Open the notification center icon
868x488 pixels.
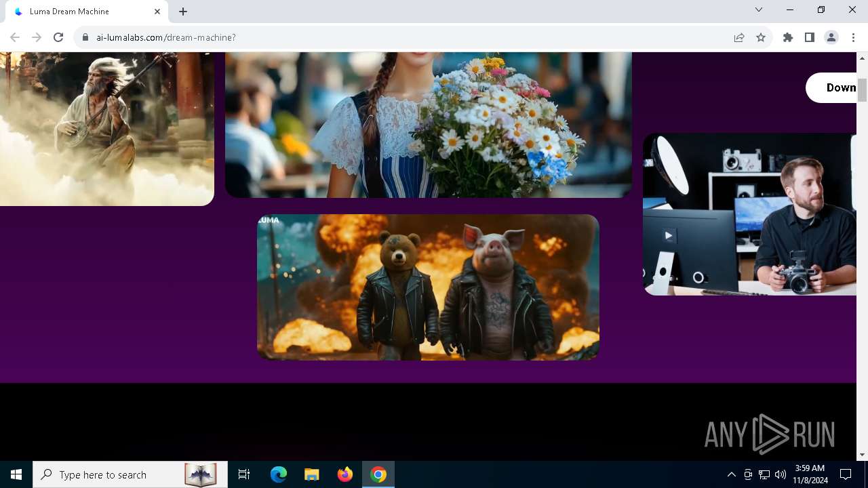[846, 474]
